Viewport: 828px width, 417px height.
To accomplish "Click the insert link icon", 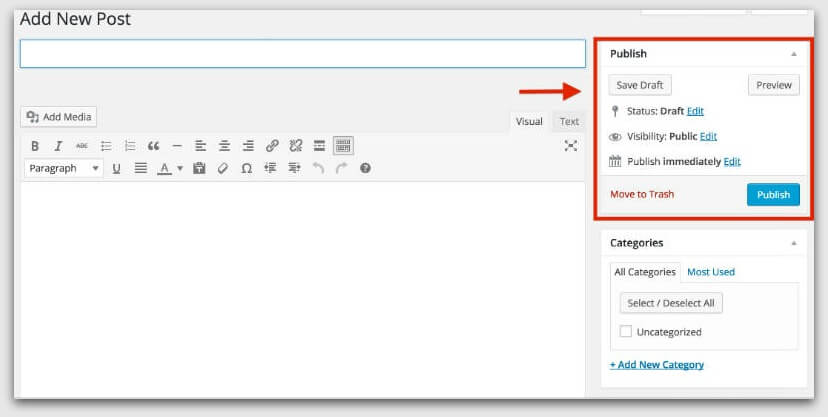I will click(x=272, y=146).
